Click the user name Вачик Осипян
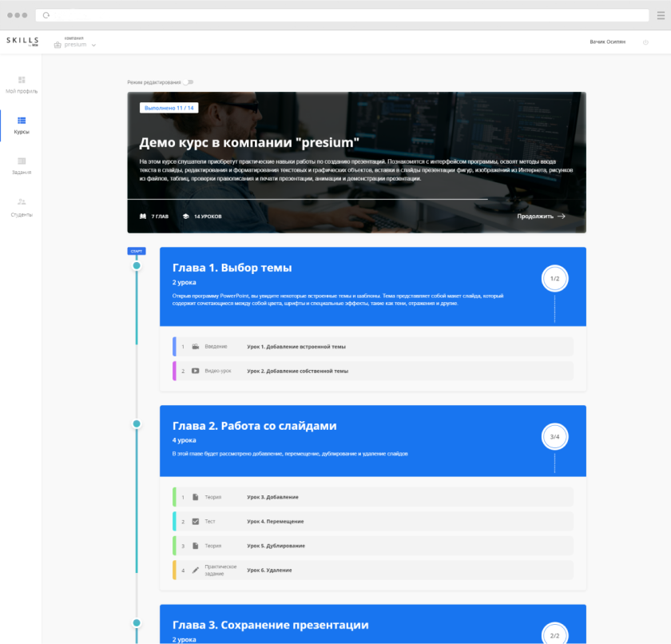 pos(607,42)
